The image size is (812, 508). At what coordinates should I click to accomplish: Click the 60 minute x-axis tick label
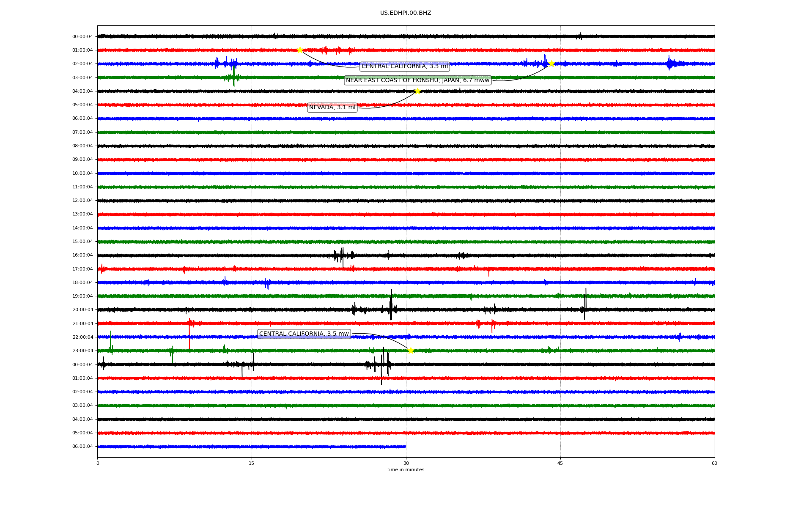(x=714, y=463)
